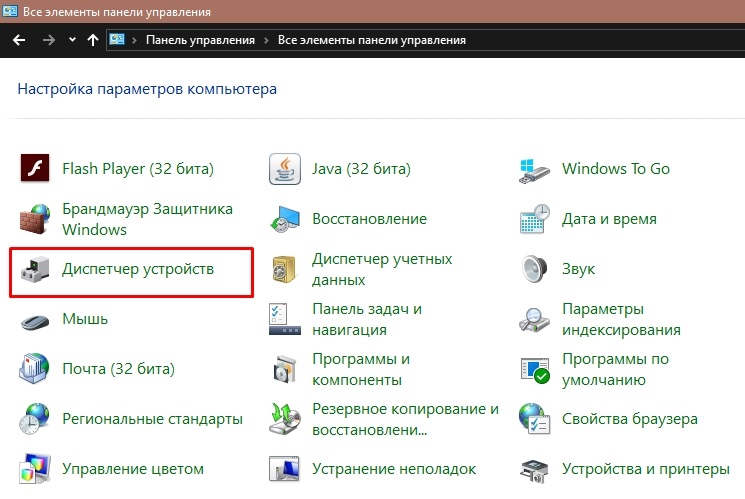This screenshot has height=499, width=745.
Task: Open Брандмауэр Защитника Windows link
Action: pos(147,219)
